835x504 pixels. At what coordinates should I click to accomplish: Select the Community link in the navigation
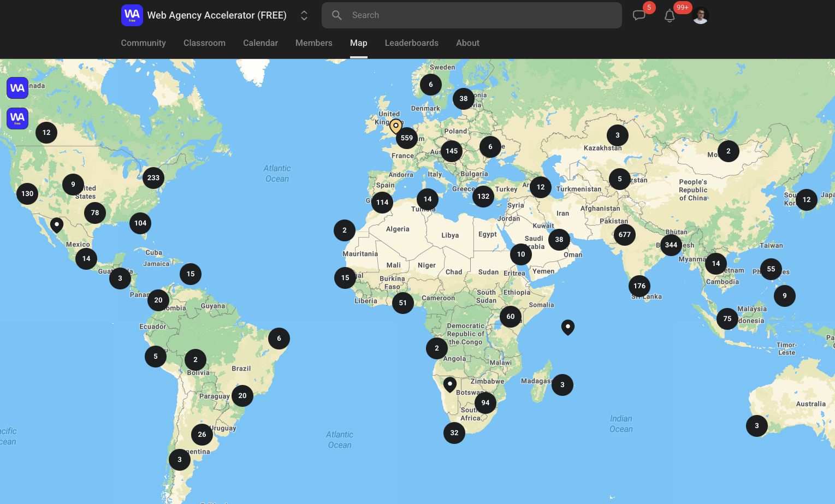[143, 43]
